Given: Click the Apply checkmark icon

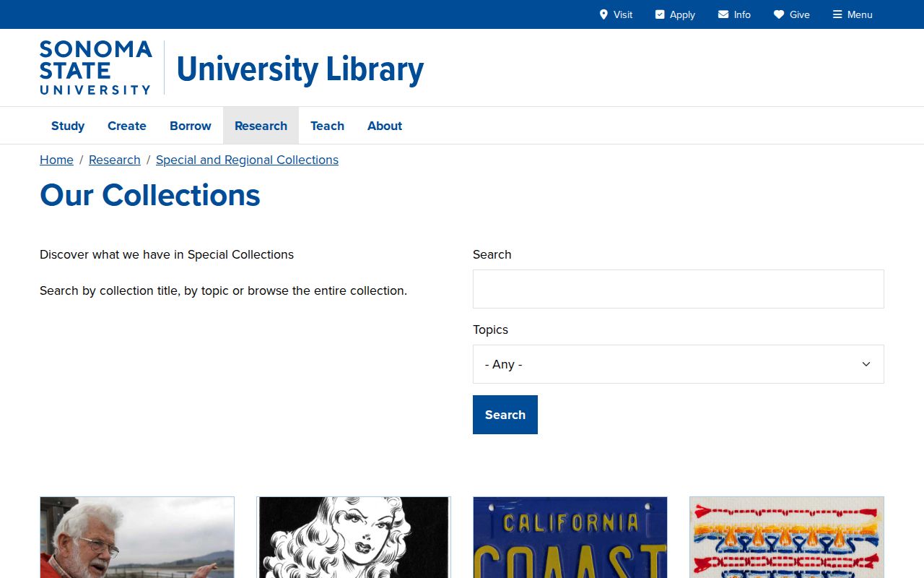Looking at the screenshot, I should click(x=660, y=14).
